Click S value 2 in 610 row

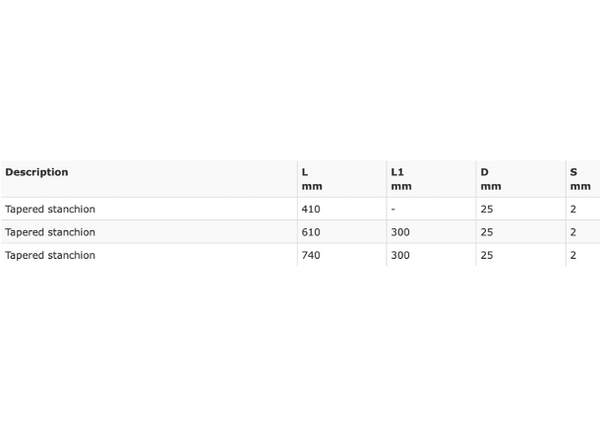[x=573, y=232]
